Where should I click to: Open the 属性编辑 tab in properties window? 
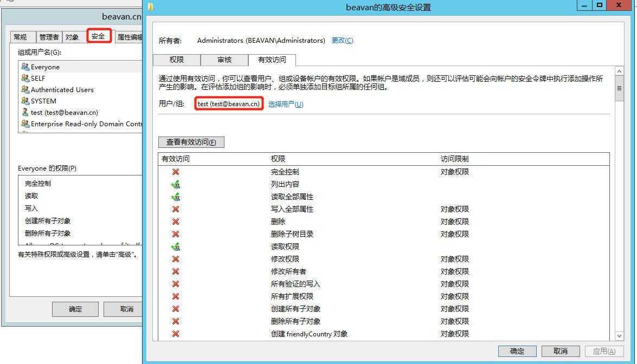tap(129, 37)
